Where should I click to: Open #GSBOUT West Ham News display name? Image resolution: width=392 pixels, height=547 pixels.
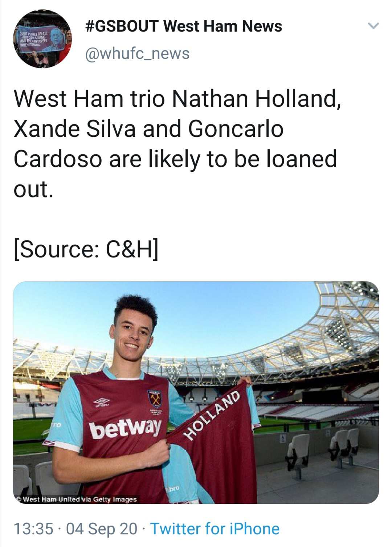point(183,26)
